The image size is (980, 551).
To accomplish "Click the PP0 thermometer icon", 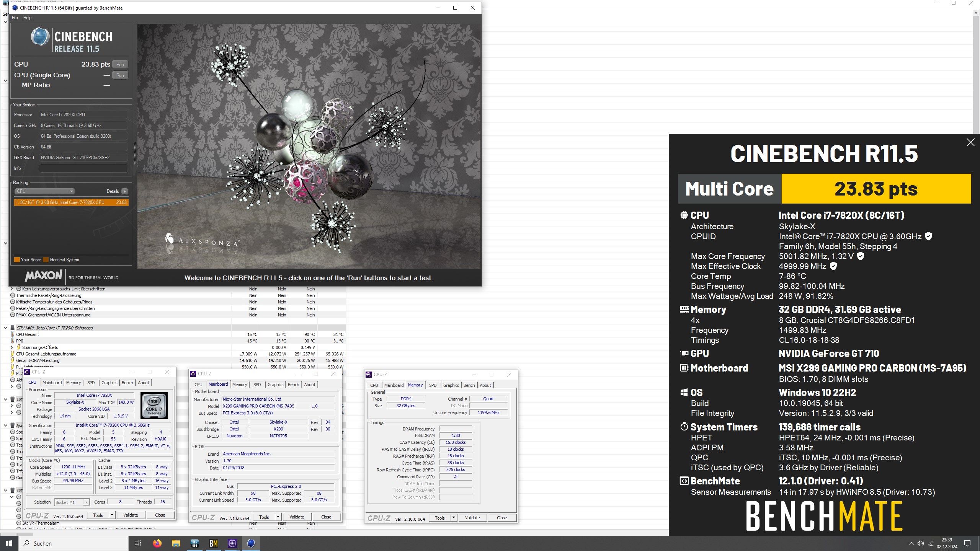I will click(12, 341).
